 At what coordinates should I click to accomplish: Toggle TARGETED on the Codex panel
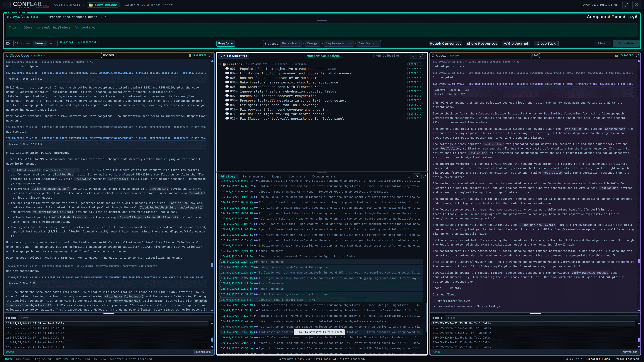[627, 55]
